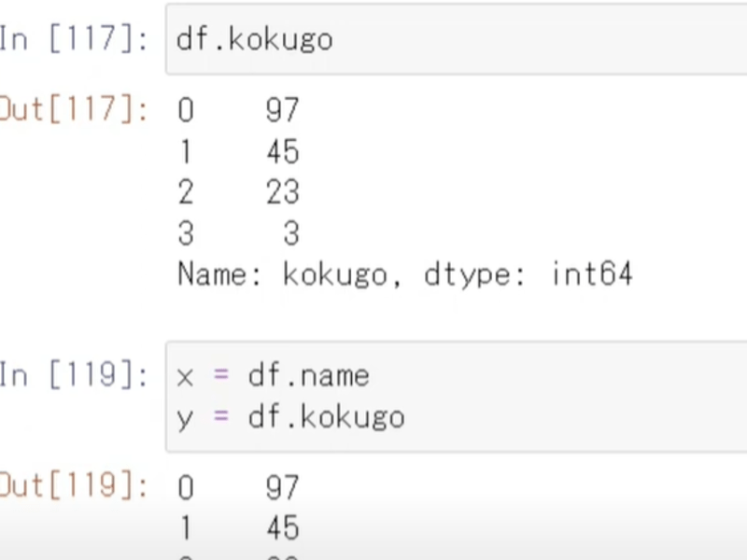Place cursor on variable y in cell 119
This screenshot has width=747, height=560.
click(x=184, y=418)
